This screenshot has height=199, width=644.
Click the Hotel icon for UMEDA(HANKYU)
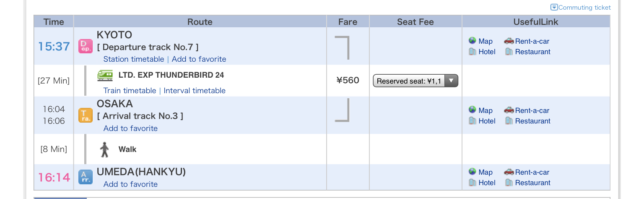pos(473,183)
